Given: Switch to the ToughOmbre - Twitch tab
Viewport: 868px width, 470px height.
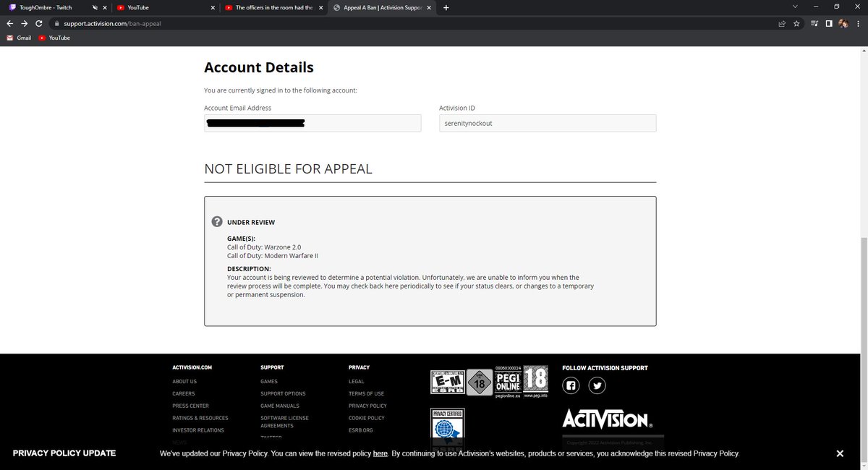Looking at the screenshot, I should 58,7.
